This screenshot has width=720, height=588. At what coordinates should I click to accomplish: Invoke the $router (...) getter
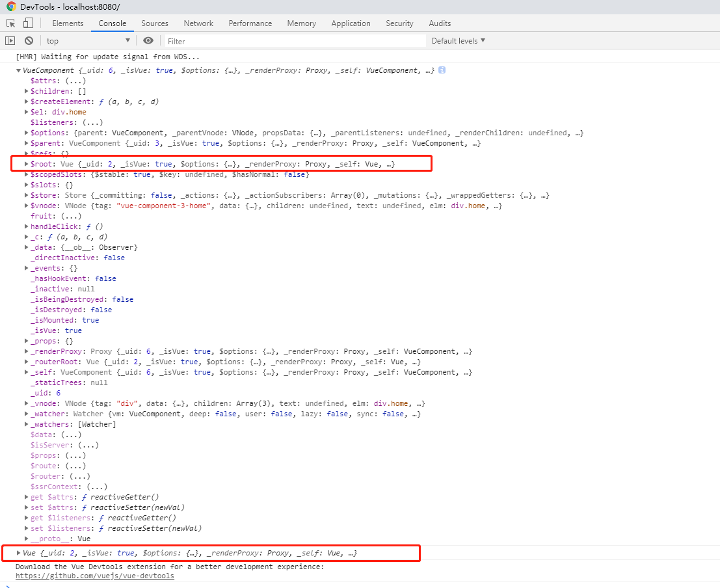click(x=79, y=476)
